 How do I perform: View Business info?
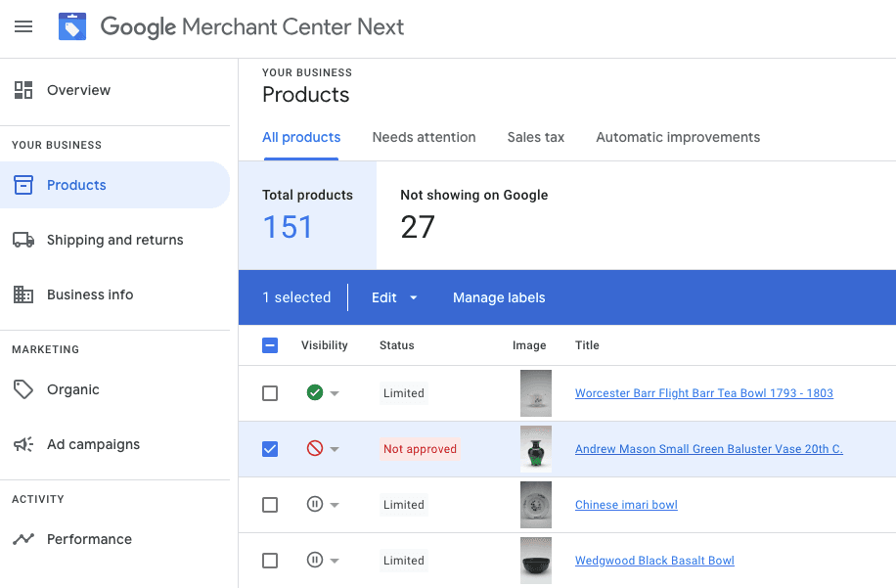89,294
